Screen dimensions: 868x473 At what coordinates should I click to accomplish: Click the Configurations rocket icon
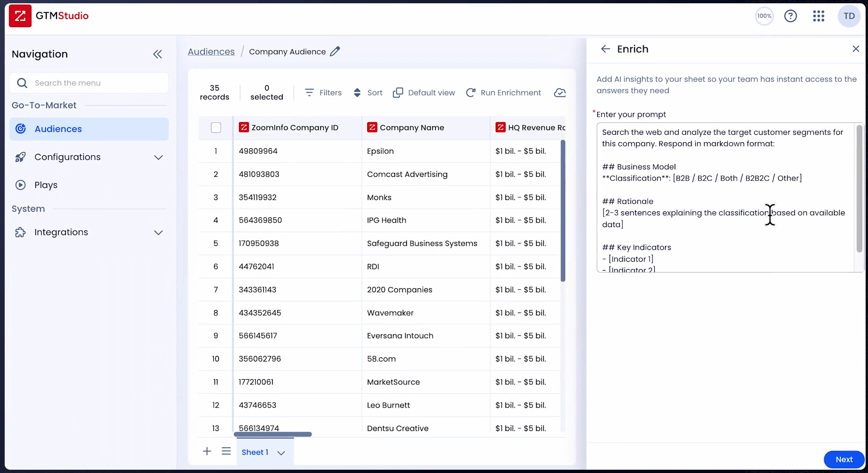pyautogui.click(x=21, y=157)
